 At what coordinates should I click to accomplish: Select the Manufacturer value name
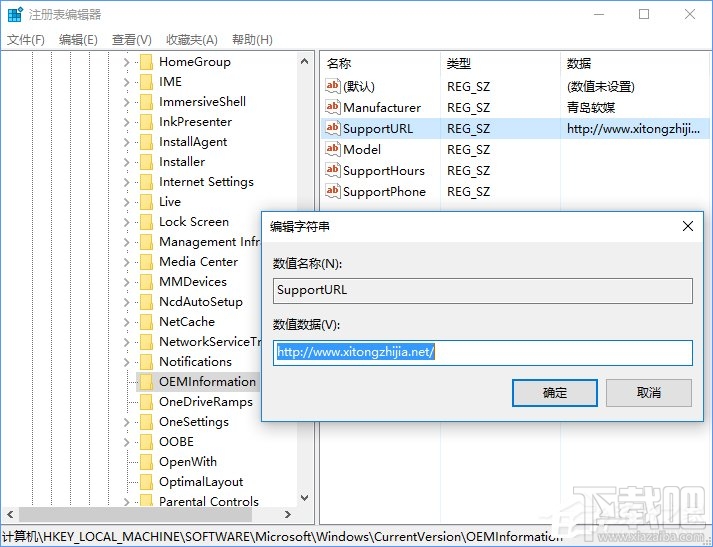[382, 108]
